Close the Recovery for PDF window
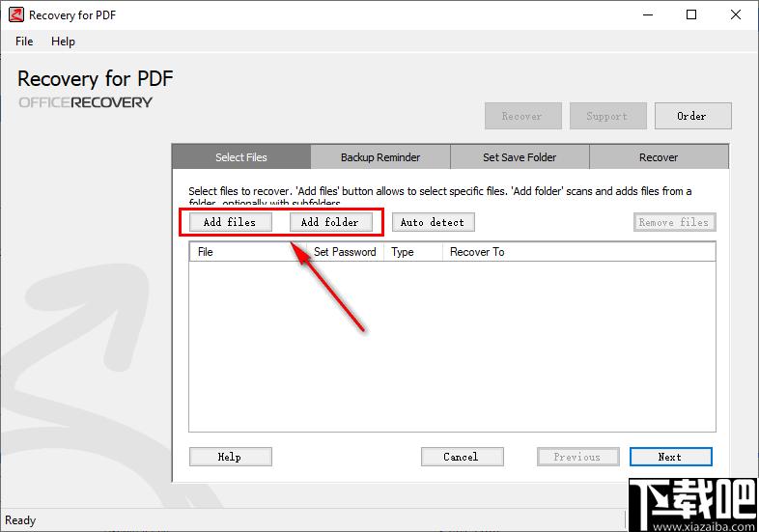The image size is (759, 532). pyautogui.click(x=735, y=14)
